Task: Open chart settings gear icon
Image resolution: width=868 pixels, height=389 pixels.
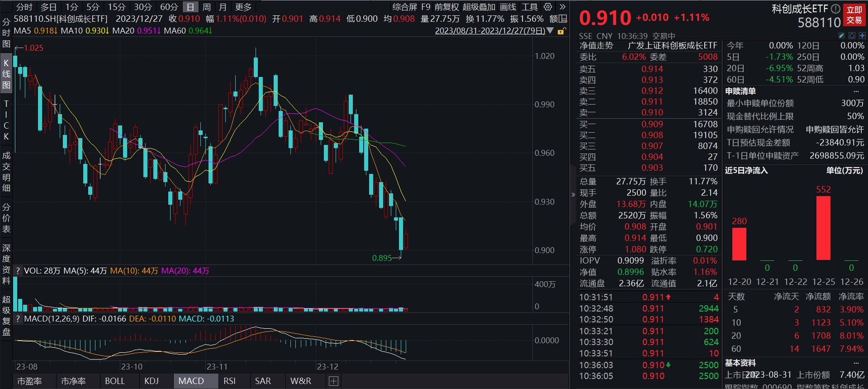Action: [x=548, y=7]
